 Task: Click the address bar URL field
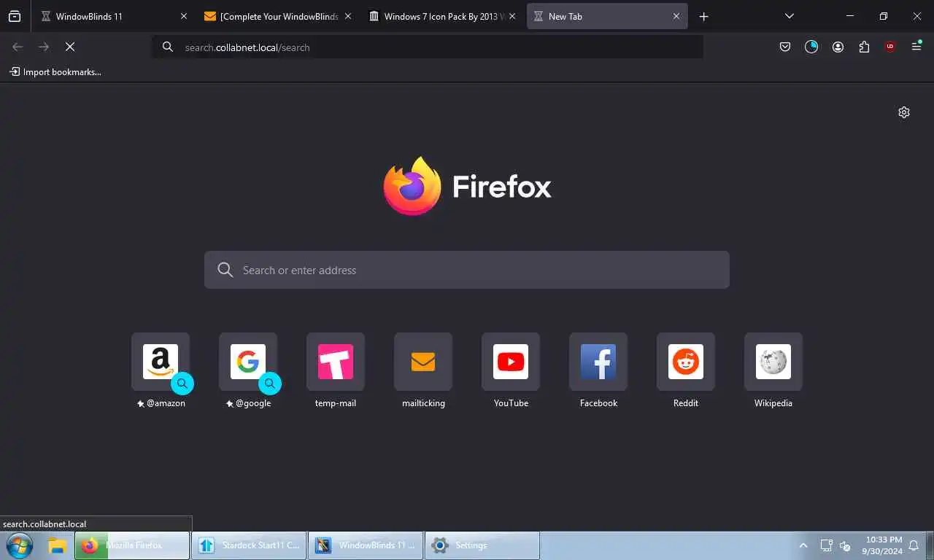point(428,47)
